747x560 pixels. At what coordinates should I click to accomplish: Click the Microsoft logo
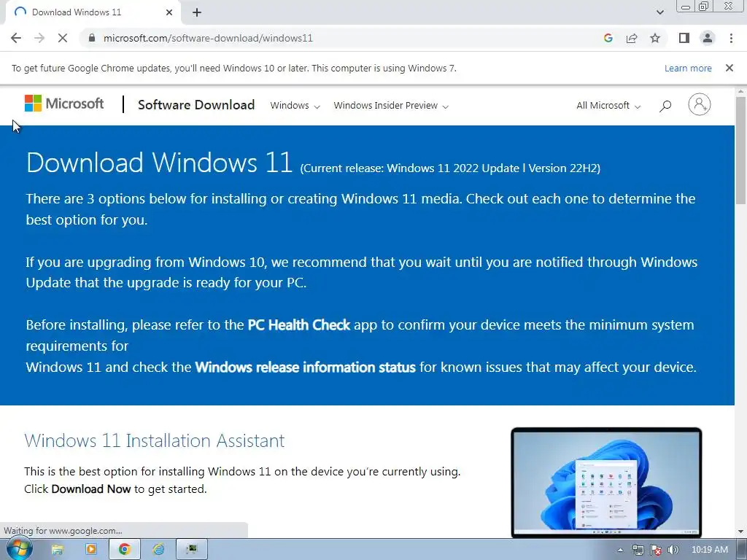pos(64,104)
